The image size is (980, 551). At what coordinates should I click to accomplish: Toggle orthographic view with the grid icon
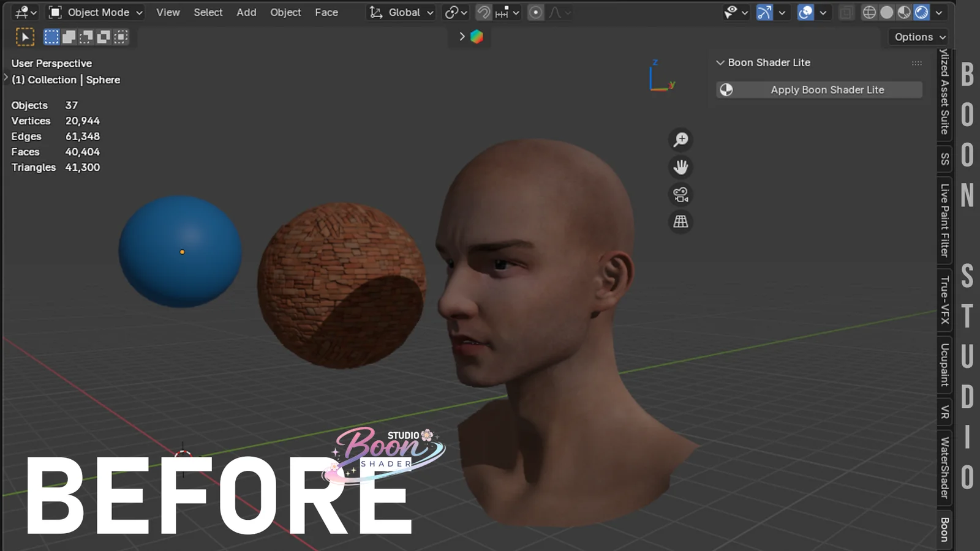pos(680,221)
